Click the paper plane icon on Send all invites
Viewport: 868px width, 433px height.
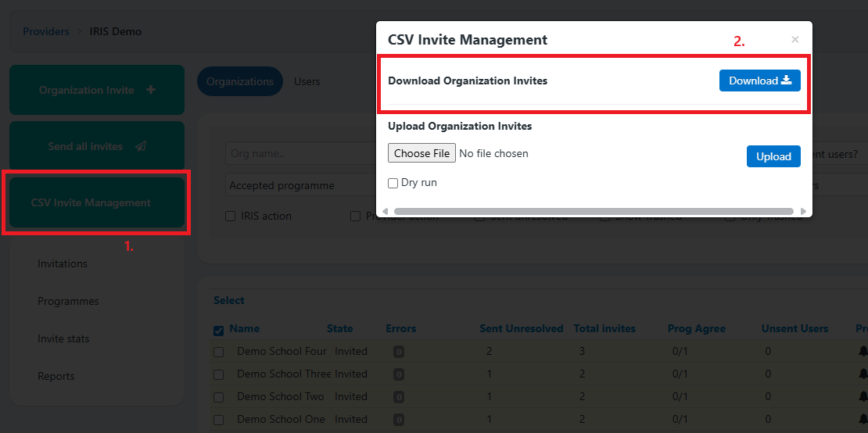tap(141, 146)
